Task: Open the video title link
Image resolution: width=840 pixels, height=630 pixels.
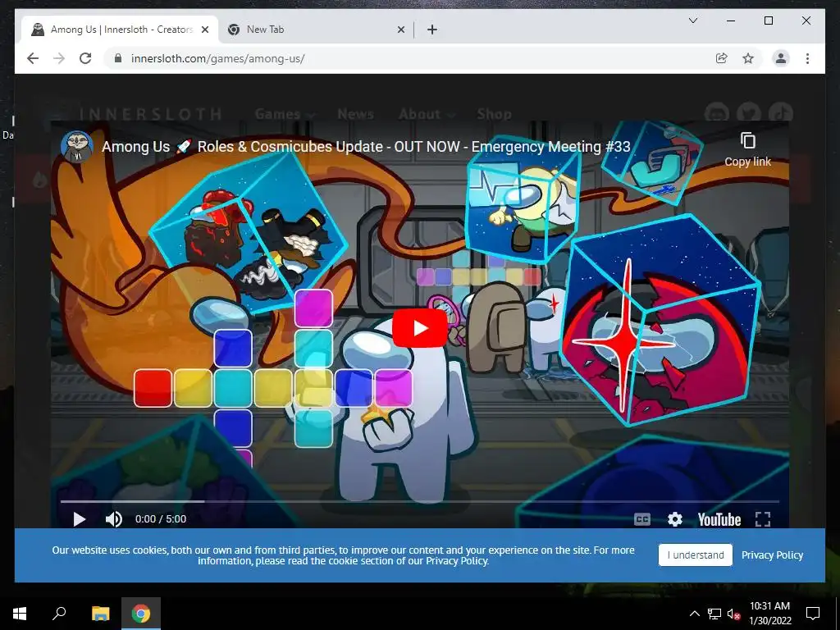Action: pyautogui.click(x=366, y=147)
